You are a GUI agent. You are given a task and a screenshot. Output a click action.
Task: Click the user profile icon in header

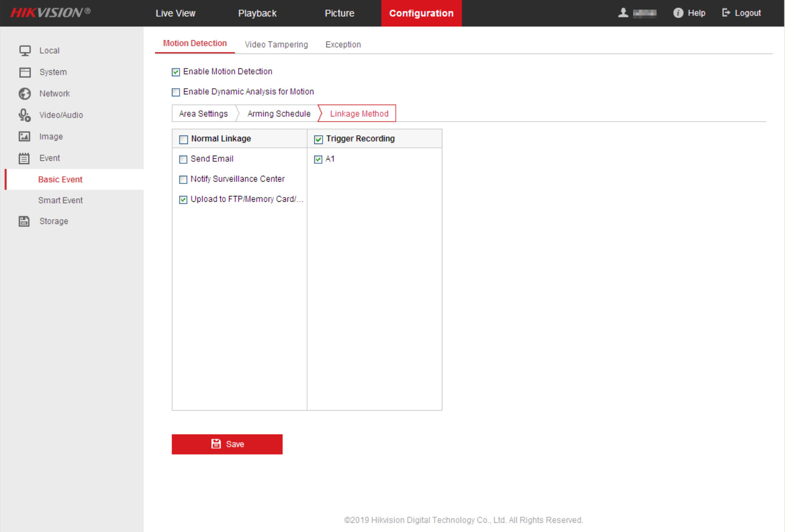623,13
